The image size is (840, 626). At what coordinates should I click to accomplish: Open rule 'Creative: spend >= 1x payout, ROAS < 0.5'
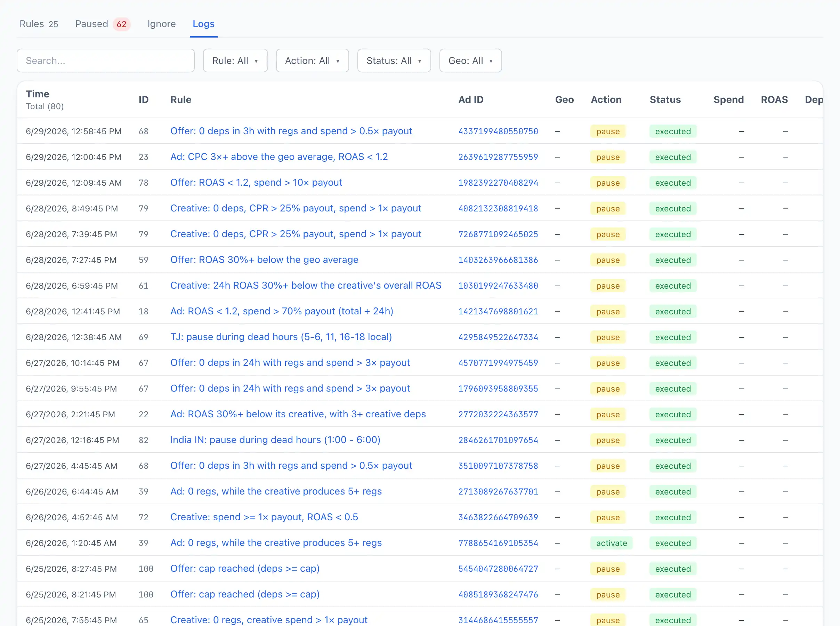(264, 517)
